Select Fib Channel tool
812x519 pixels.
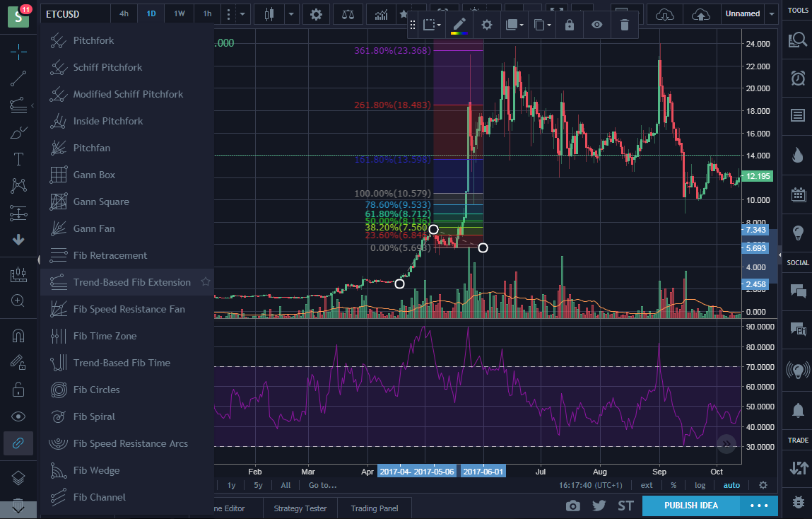point(127,498)
